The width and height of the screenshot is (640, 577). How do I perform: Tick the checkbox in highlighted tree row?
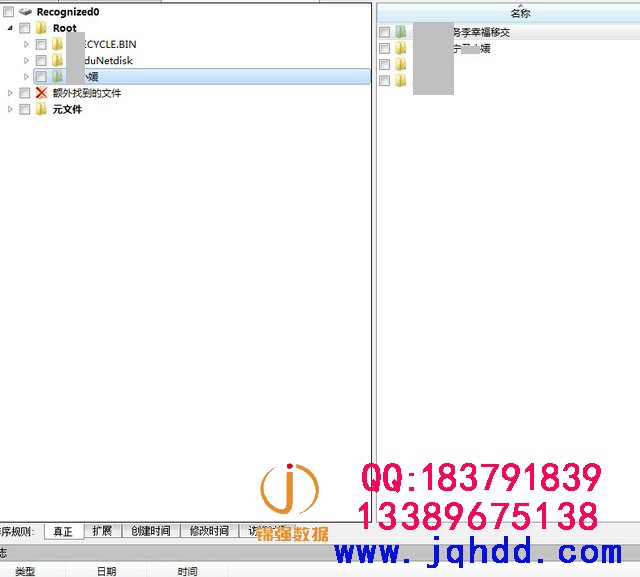41,76
